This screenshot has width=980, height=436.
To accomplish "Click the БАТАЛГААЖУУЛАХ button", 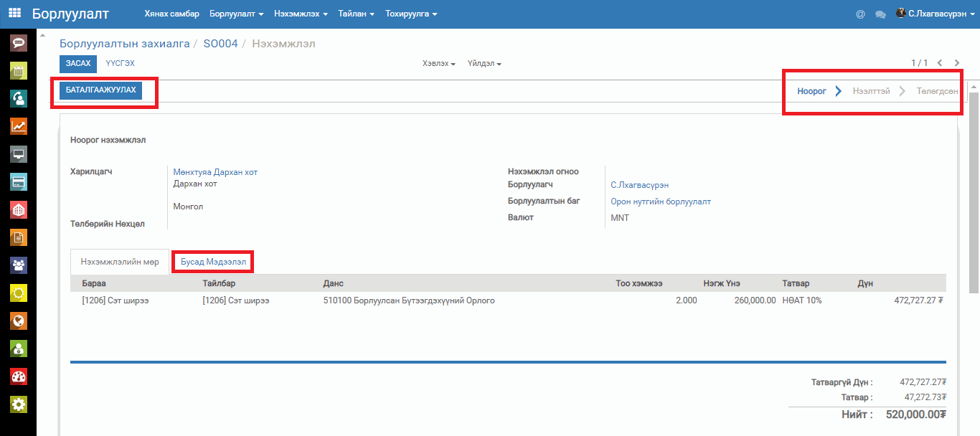I will point(100,90).
